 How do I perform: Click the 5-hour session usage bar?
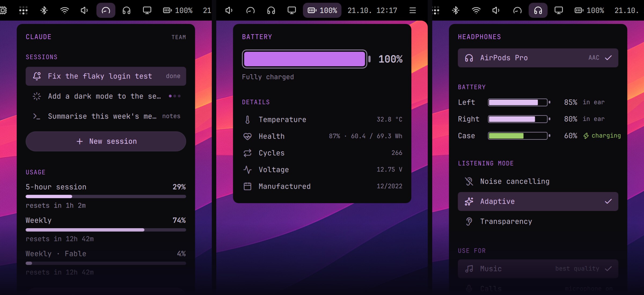106,196
